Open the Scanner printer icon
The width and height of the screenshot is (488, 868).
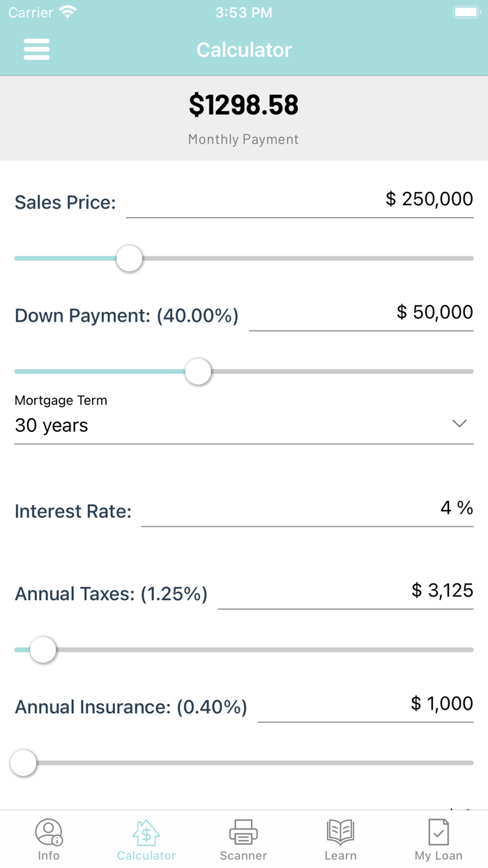click(243, 832)
